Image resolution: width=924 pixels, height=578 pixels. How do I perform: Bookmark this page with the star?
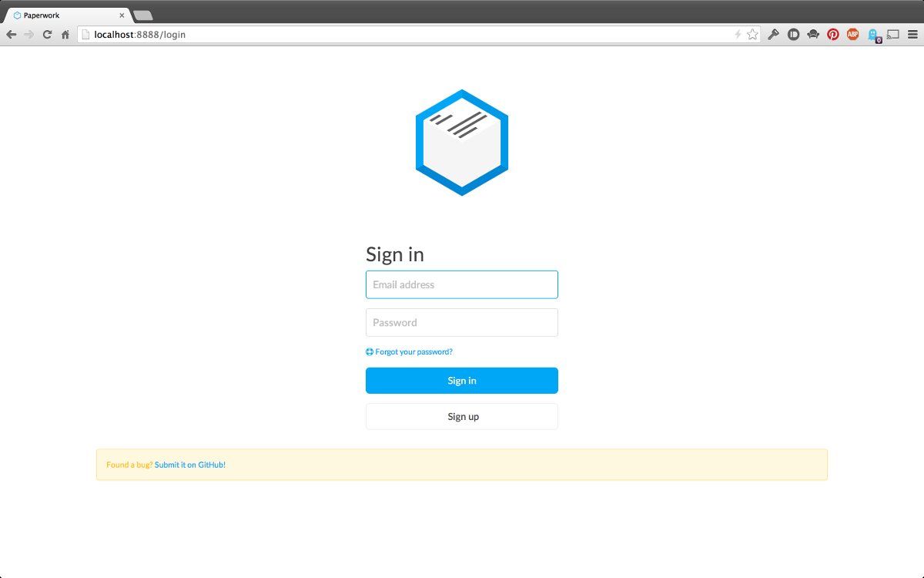(x=752, y=35)
